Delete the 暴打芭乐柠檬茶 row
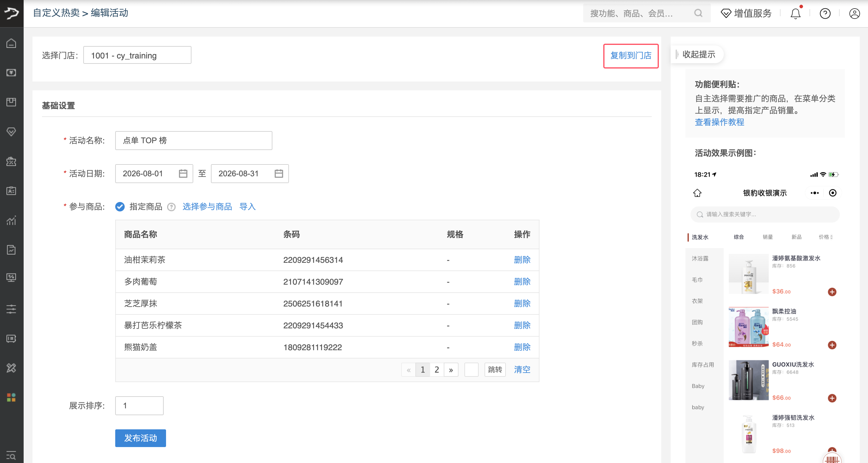Image resolution: width=868 pixels, height=463 pixels. coord(522,326)
